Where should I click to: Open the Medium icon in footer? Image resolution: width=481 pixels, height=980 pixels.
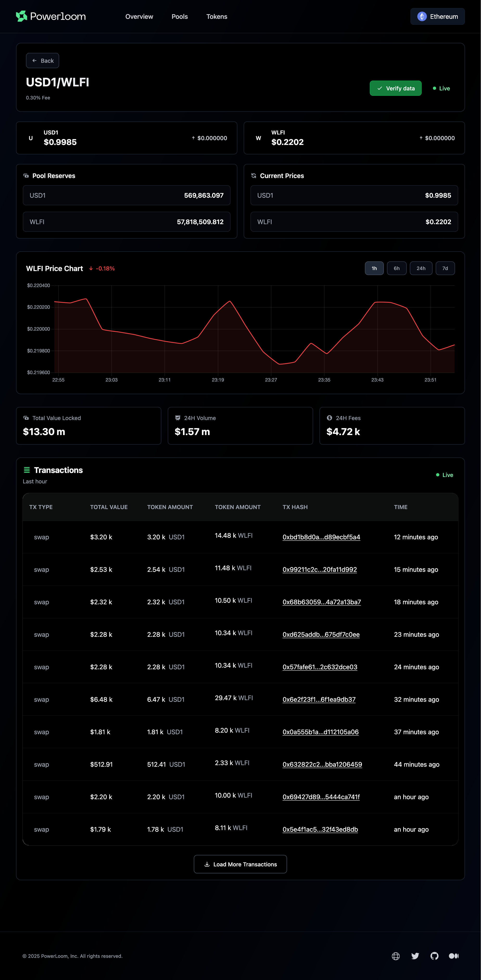[x=454, y=956]
